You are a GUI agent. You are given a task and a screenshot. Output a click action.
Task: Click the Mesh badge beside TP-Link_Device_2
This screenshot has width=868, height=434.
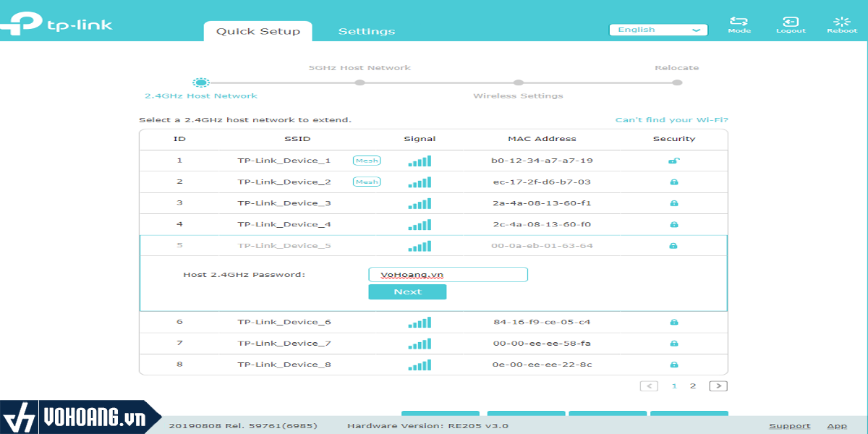(367, 182)
